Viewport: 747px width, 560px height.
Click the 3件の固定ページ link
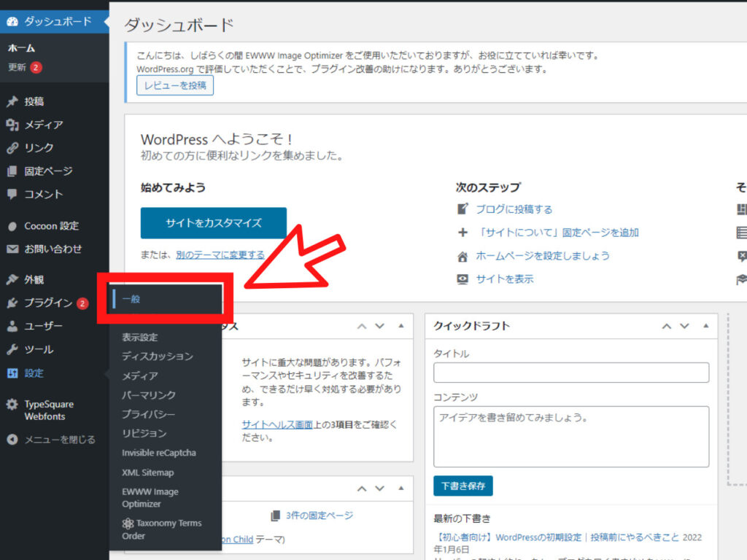[320, 516]
